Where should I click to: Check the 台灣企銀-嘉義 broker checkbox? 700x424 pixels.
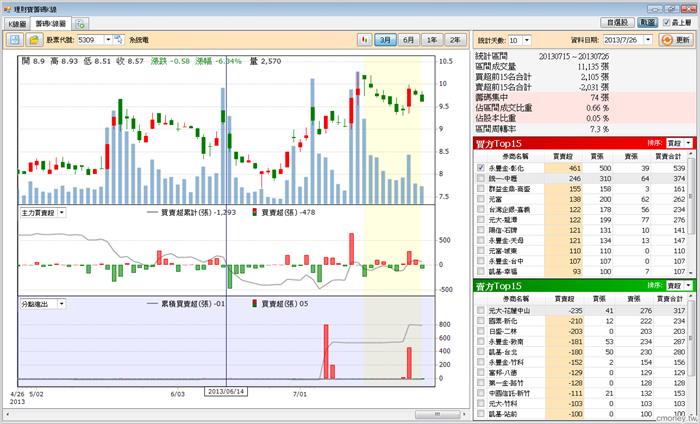pyautogui.click(x=480, y=209)
